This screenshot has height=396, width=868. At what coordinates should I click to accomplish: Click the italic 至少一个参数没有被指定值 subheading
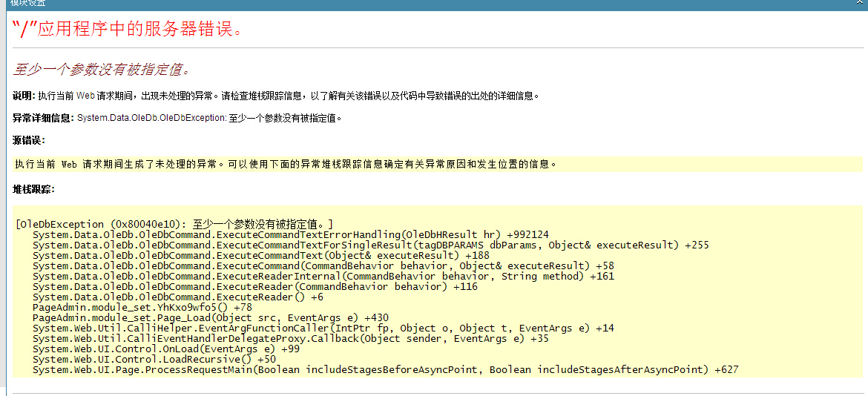point(102,70)
